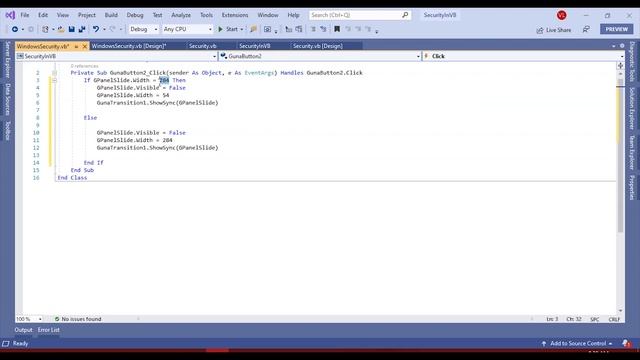Click the Live Share button
The width and height of the screenshot is (640, 360).
pyautogui.click(x=554, y=30)
